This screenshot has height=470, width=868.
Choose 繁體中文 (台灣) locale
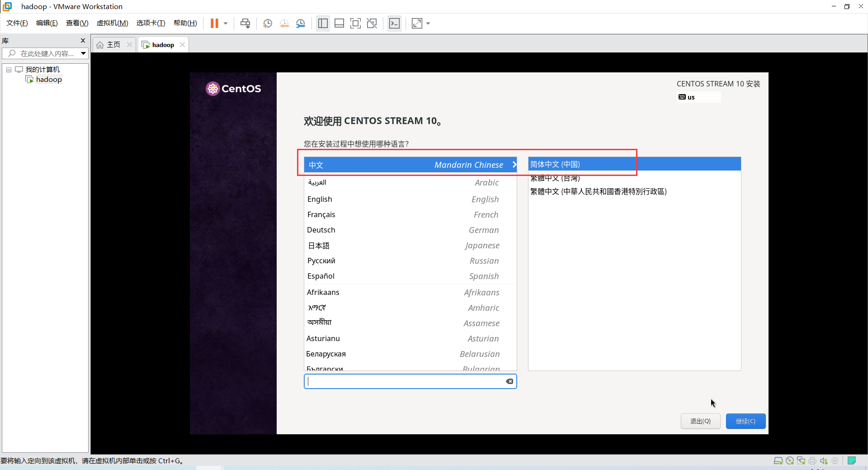coord(635,178)
